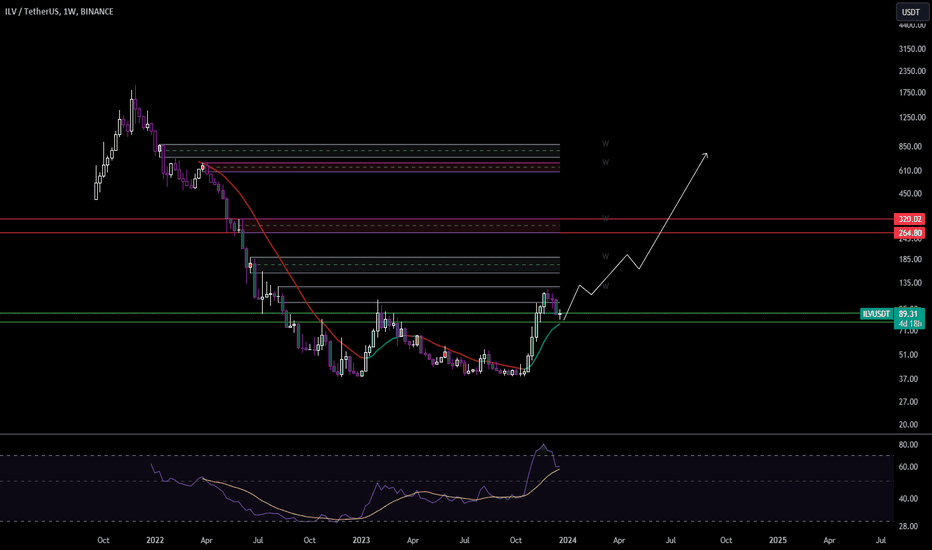932x550 pixels.
Task: Click the 2025 label on the time axis
Action: pos(777,540)
